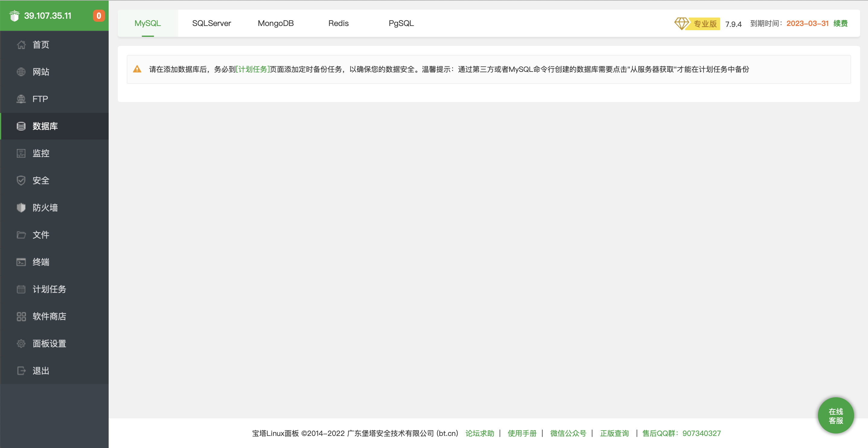Click the FTP globe icon in sidebar
The image size is (868, 448).
tap(21, 99)
